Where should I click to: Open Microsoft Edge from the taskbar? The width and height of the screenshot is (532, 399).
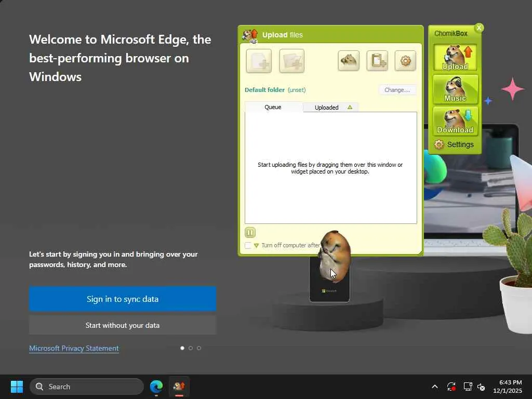coord(156,387)
